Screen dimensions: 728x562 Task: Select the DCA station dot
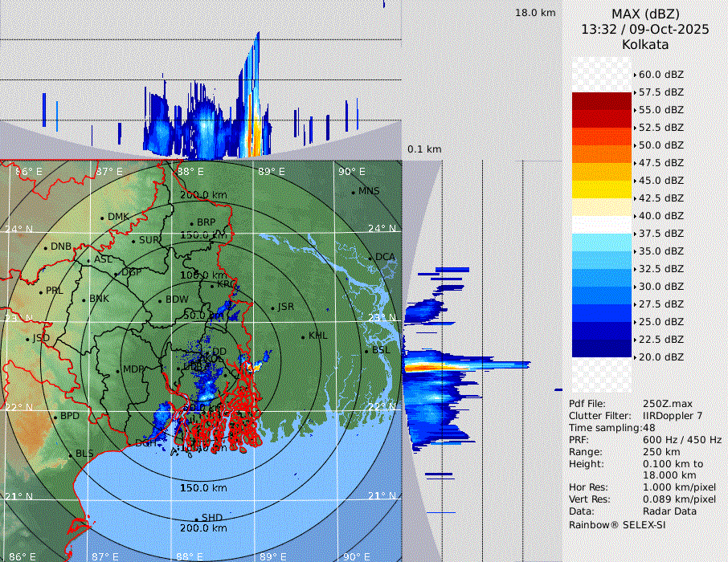(x=370, y=258)
